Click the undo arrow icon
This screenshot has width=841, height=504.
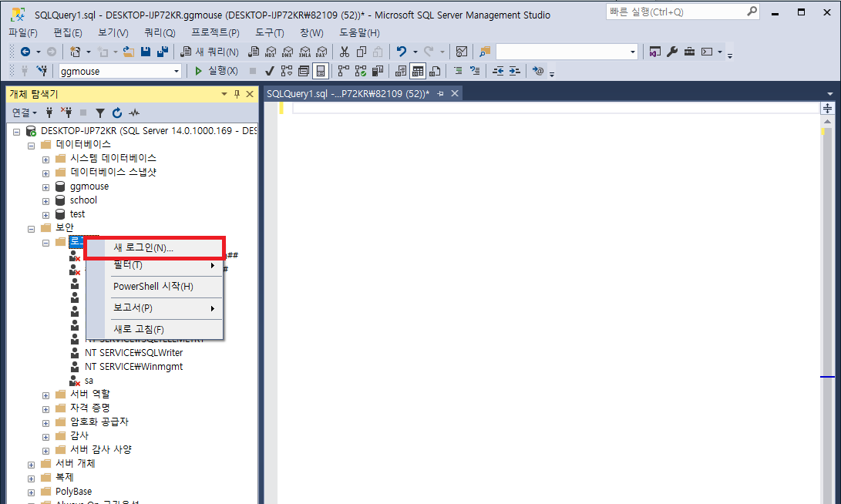click(401, 52)
